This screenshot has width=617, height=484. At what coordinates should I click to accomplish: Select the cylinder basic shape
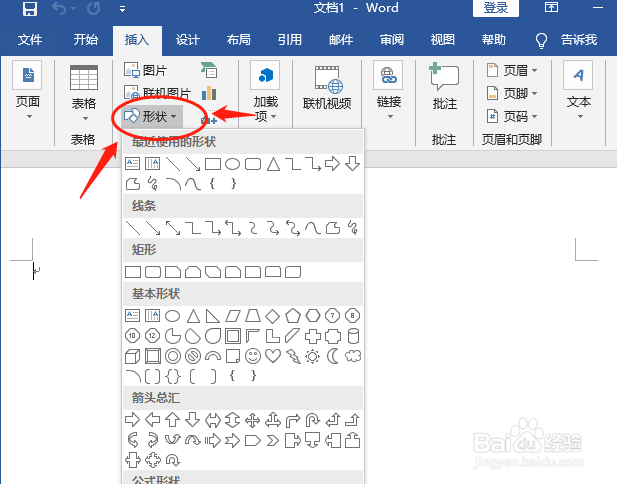click(x=353, y=336)
